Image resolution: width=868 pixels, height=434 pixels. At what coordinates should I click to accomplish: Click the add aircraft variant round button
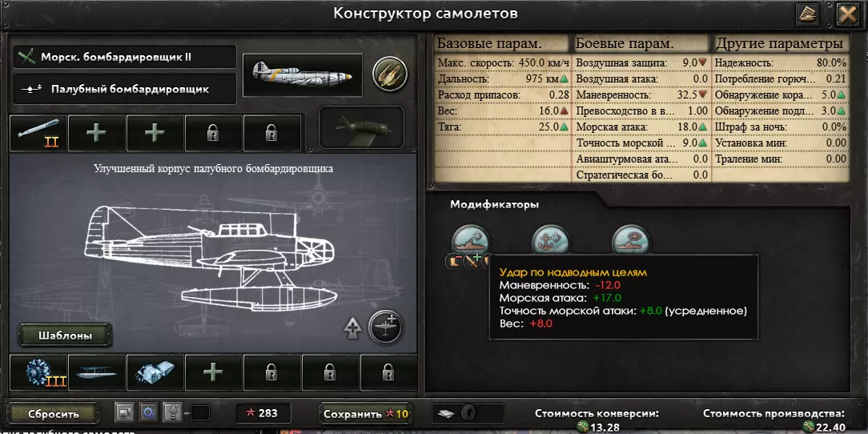coord(385,328)
